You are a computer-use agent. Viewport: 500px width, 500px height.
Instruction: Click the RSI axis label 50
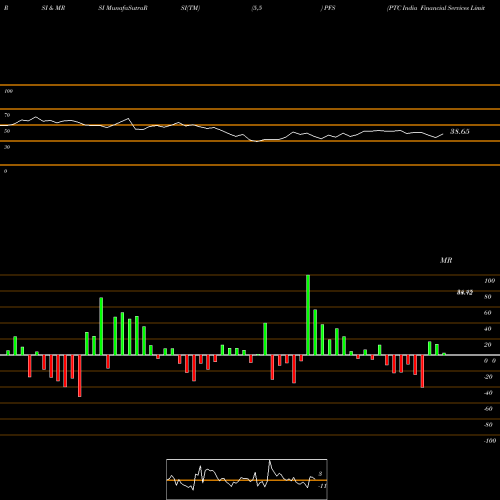pyautogui.click(x=7, y=131)
